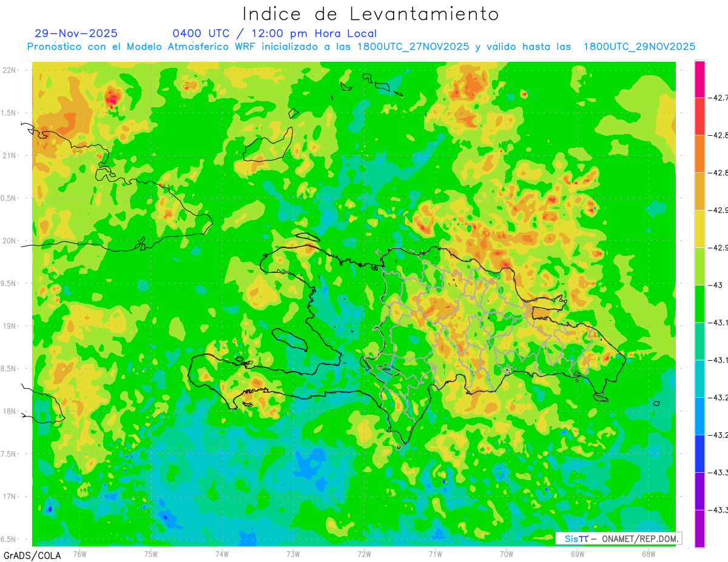Click the '71W' longitude label
728x562 pixels.
point(435,554)
